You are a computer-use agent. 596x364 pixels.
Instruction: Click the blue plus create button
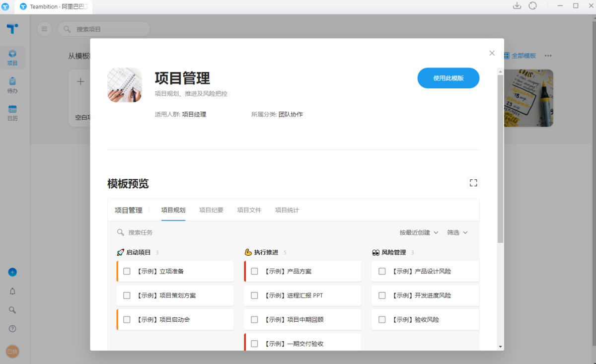[12, 272]
